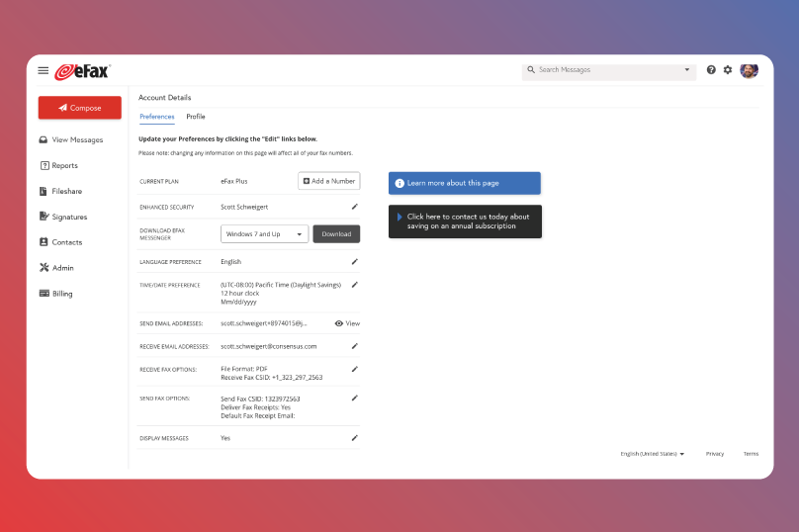Click the Contacts book icon
The height and width of the screenshot is (532, 799).
click(x=44, y=242)
